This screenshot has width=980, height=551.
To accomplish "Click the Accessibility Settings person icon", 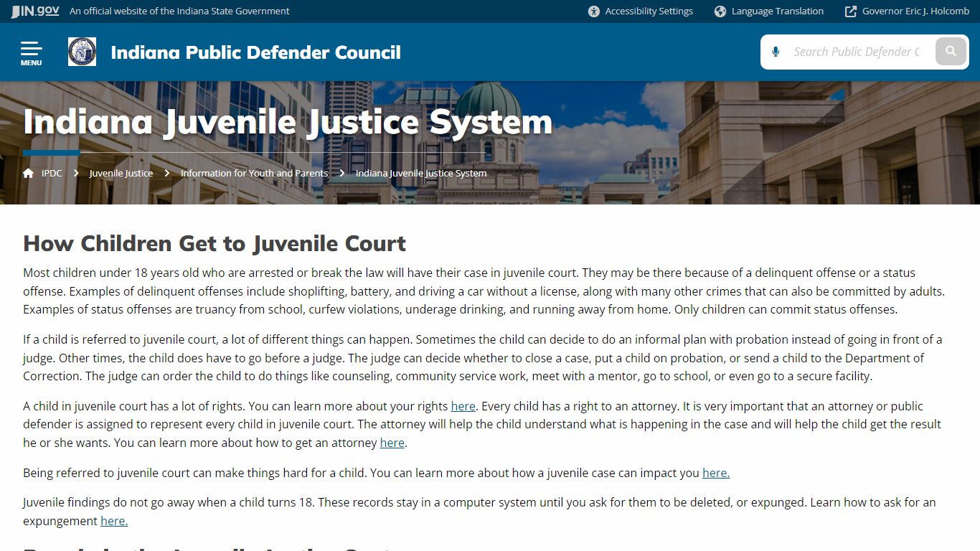I will click(x=594, y=11).
